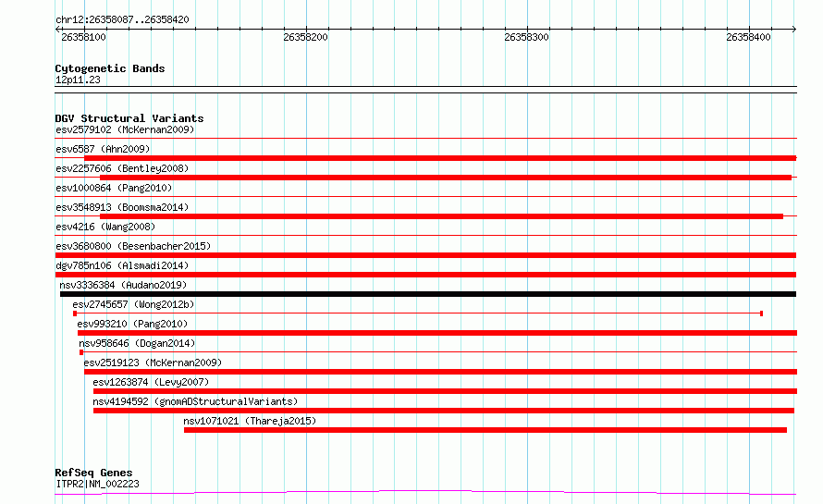Click the 26358100 ruler position label

pyautogui.click(x=83, y=37)
